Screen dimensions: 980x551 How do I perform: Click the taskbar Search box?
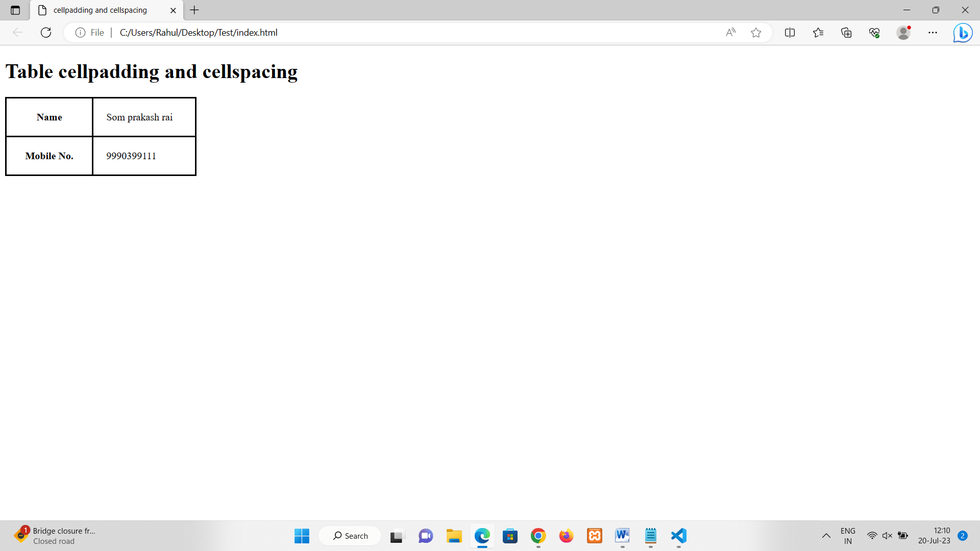coord(350,536)
